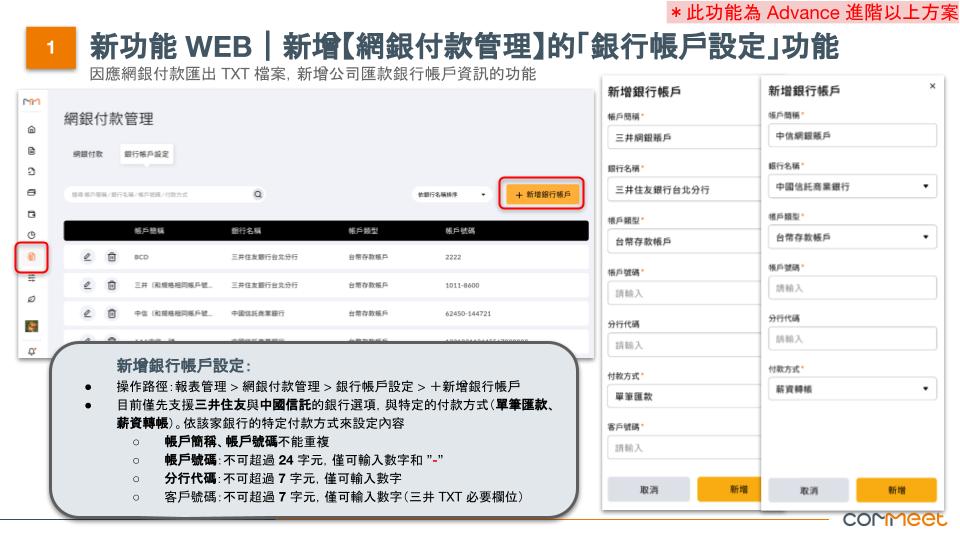
Task: Click the 帳戶簡稱 column header
Action: [149, 231]
